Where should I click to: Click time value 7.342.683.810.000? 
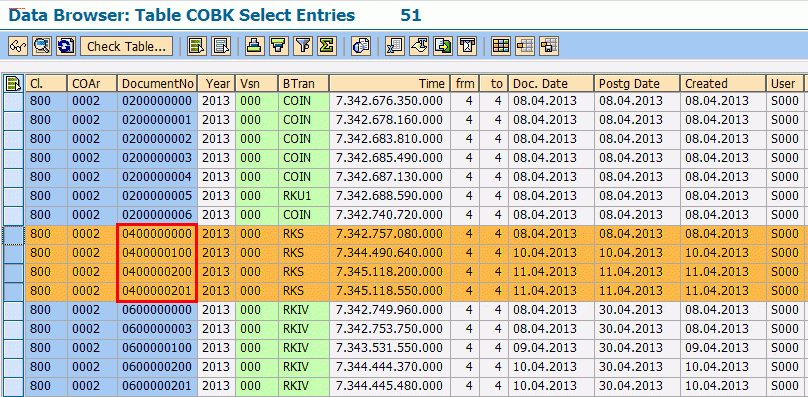pos(389,139)
